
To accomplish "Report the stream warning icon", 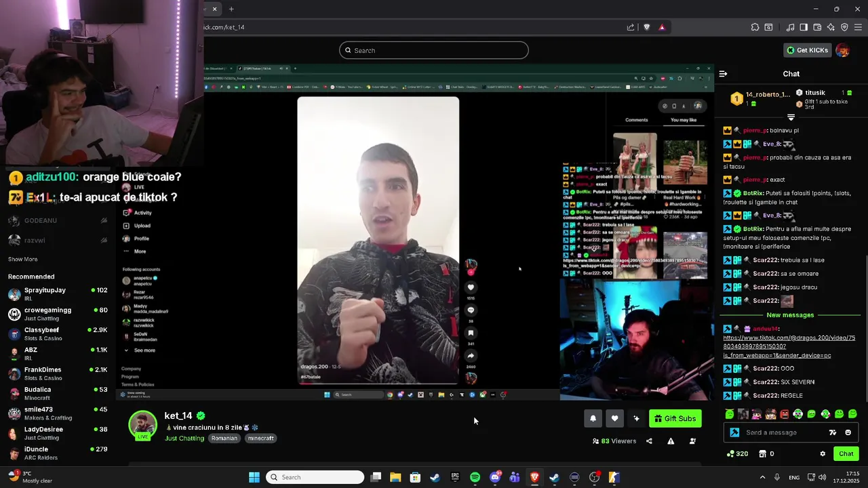I will 671,441.
